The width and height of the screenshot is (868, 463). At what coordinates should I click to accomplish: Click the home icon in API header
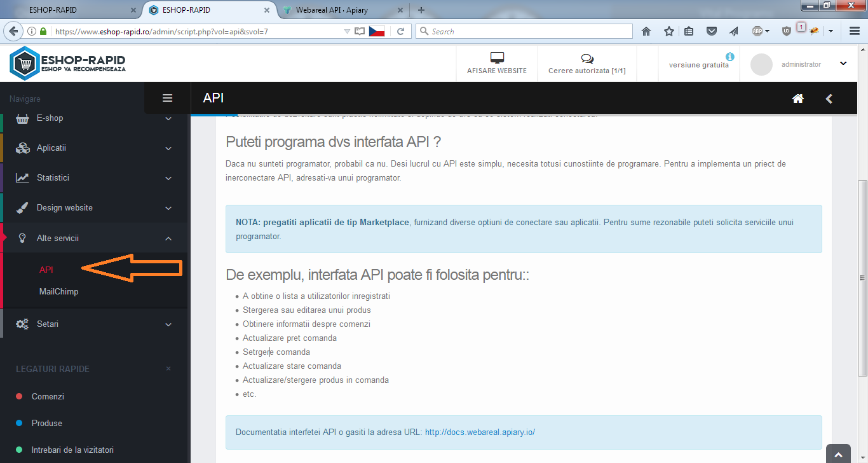798,99
